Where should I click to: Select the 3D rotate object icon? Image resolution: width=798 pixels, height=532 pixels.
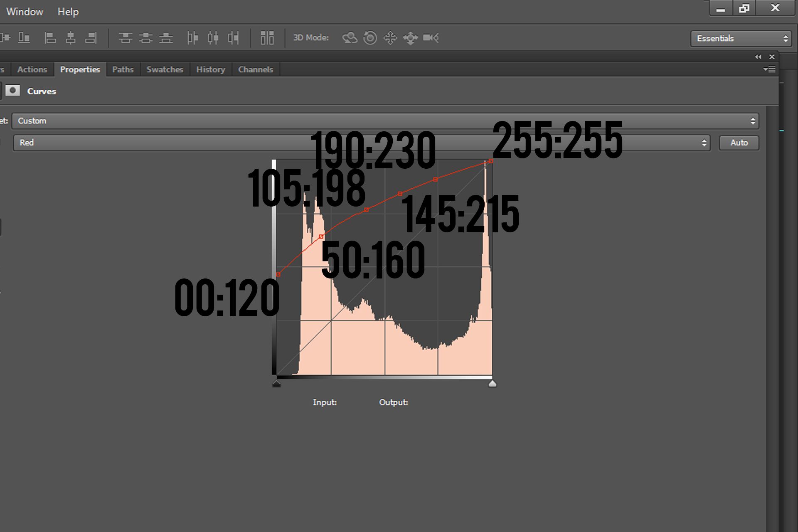point(350,38)
